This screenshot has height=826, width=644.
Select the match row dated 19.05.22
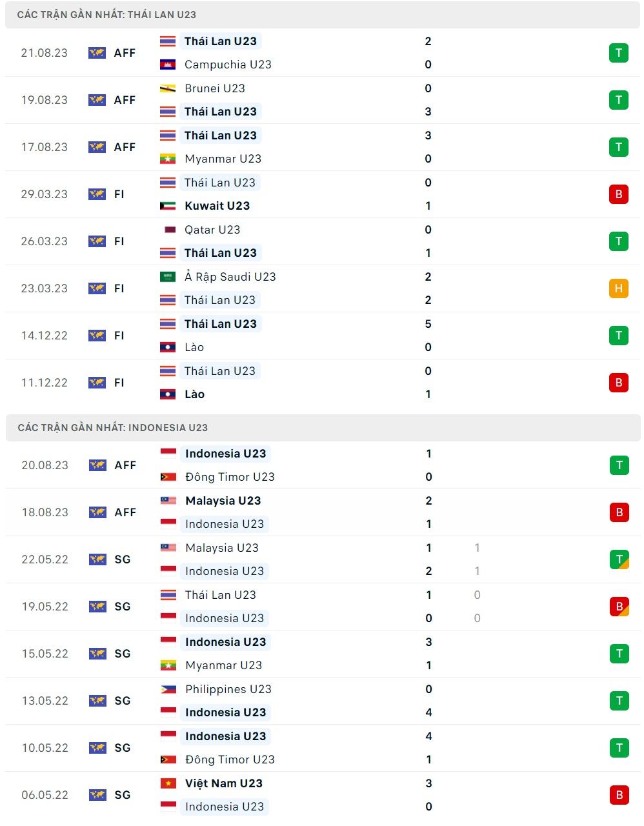coord(322,607)
